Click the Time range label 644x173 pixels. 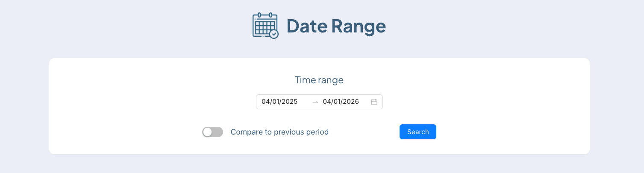[x=319, y=80]
